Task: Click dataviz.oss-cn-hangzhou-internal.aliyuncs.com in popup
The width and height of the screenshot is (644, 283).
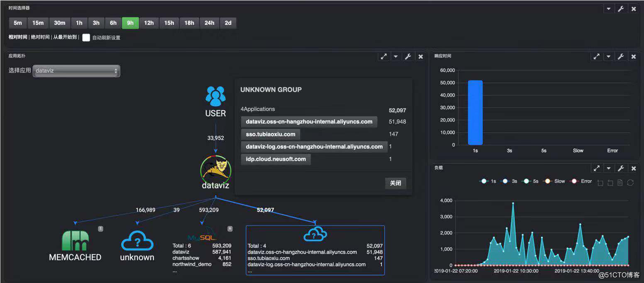Action: click(309, 122)
